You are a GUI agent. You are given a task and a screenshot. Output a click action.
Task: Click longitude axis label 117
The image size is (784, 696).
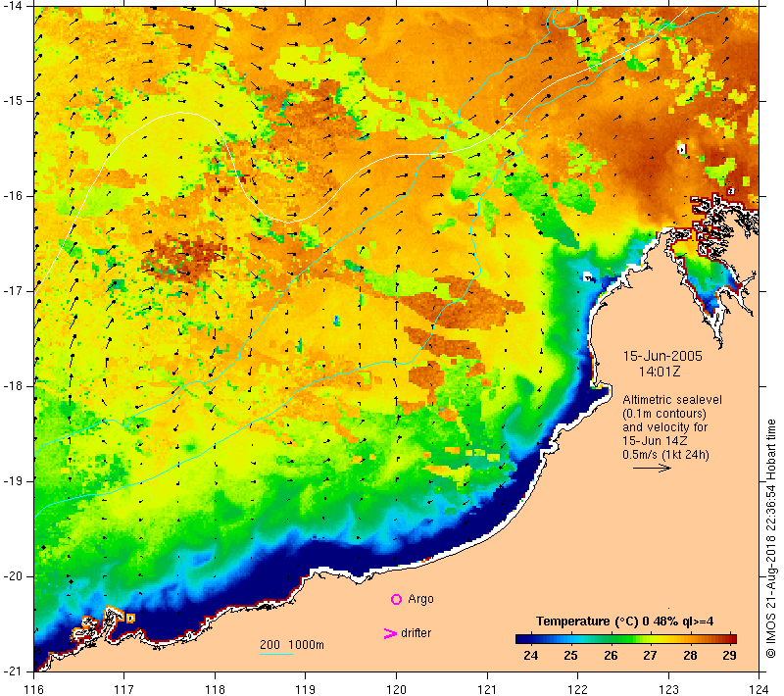(124, 689)
